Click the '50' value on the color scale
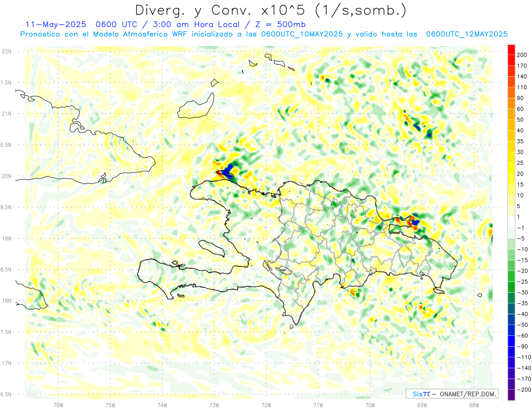This screenshot has height=411, width=532. click(520, 120)
